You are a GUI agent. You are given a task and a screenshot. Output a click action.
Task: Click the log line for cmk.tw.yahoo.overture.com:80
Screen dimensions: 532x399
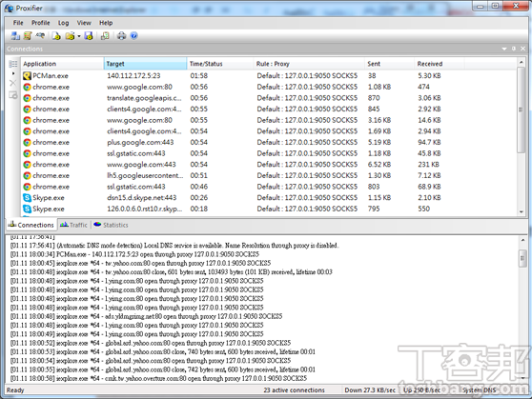coord(158,378)
